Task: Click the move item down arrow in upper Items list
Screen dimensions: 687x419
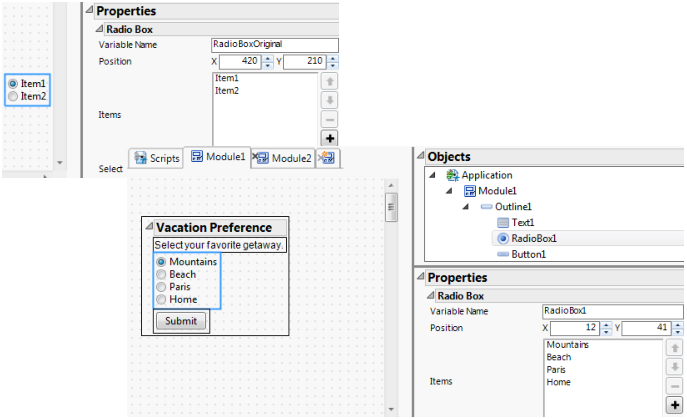Action: (x=330, y=100)
